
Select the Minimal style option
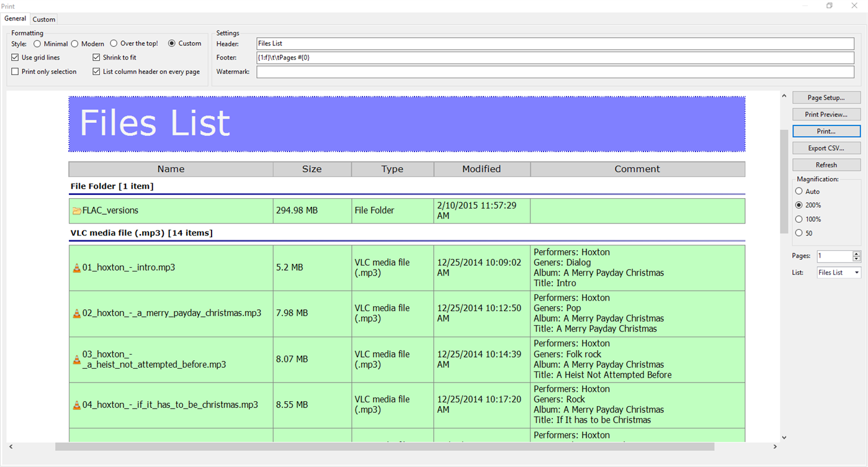(37, 43)
